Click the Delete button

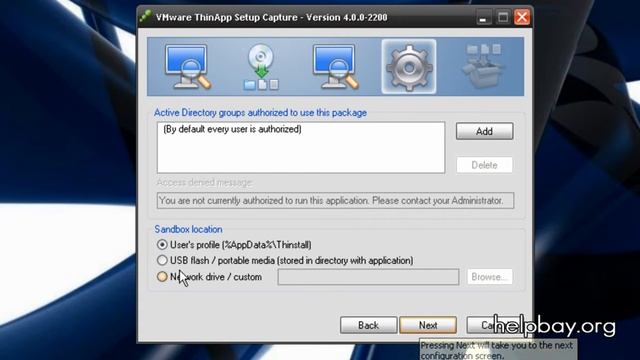tap(484, 165)
